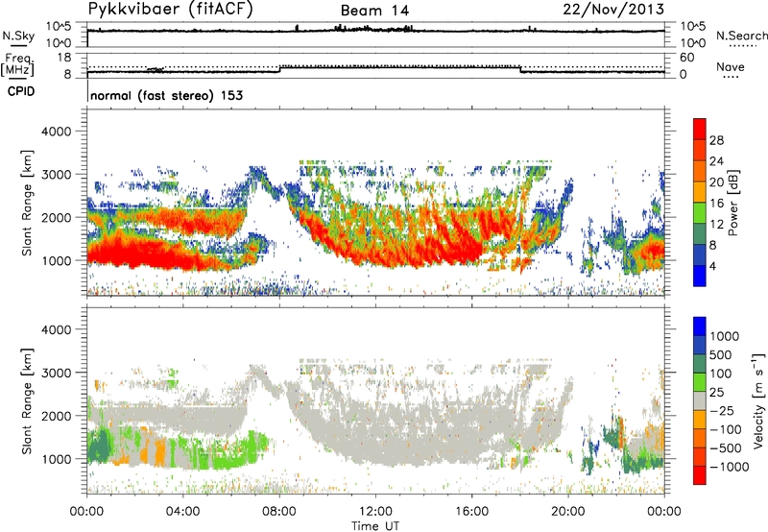Click the 'N.Sky' label
The width and height of the screenshot is (768, 532).
coord(18,36)
